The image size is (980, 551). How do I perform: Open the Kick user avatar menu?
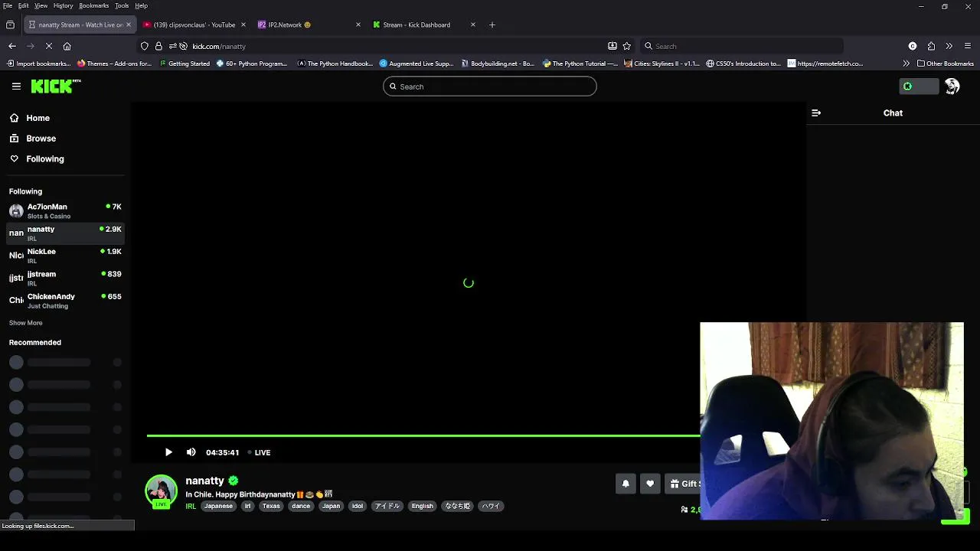tap(952, 86)
